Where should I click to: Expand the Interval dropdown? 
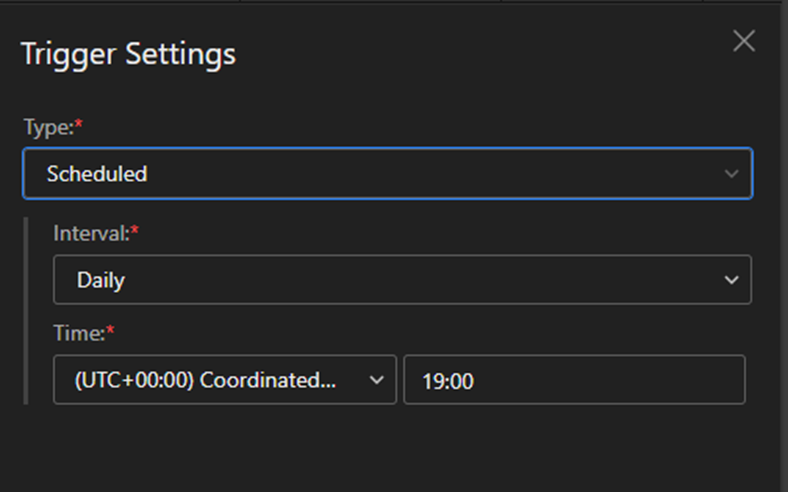pyautogui.click(x=401, y=280)
